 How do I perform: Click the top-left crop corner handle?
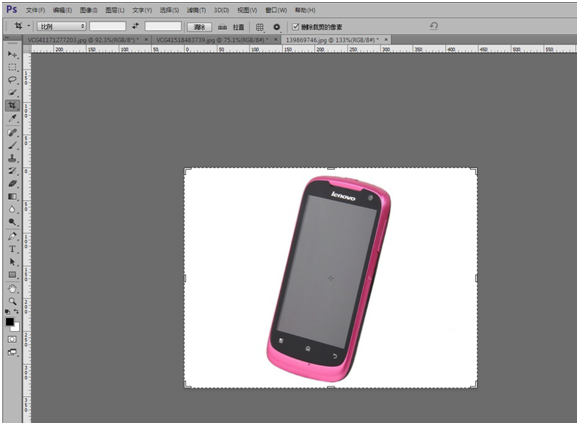(187, 171)
